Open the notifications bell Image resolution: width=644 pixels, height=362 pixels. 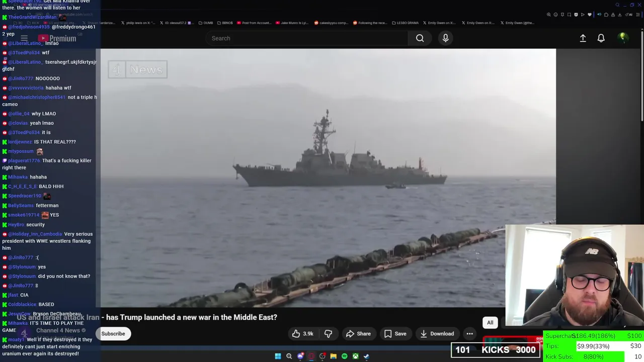601,38
